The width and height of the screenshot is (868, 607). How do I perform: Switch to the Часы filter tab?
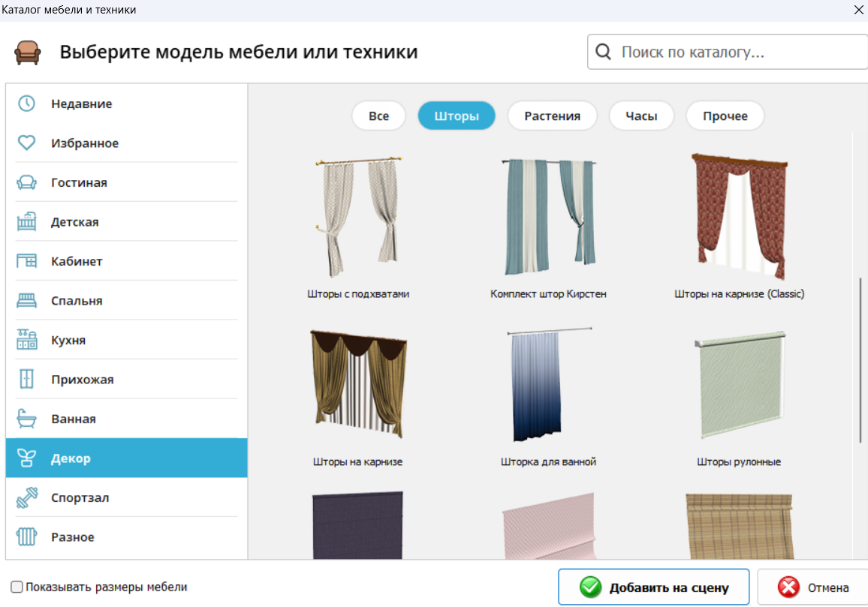[641, 116]
